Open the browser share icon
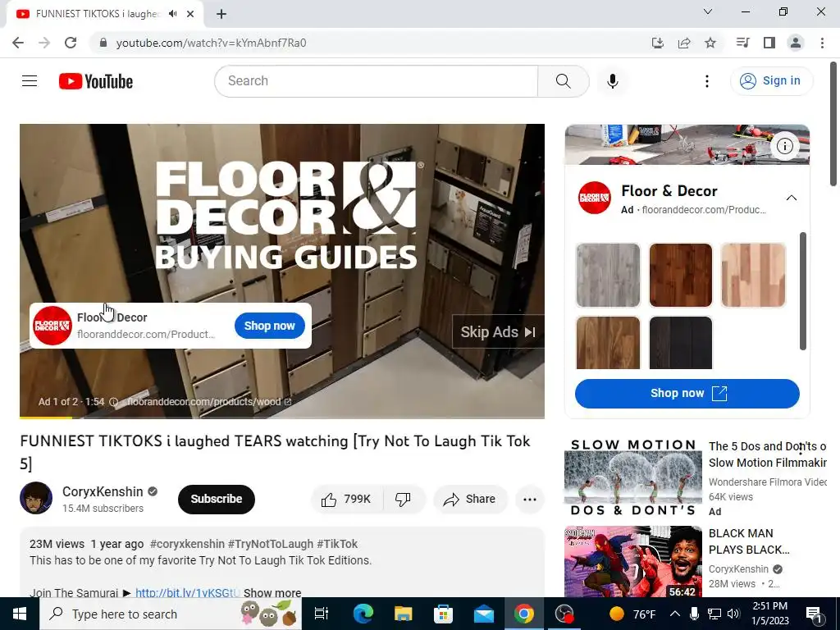The height and width of the screenshot is (630, 840). 684,43
